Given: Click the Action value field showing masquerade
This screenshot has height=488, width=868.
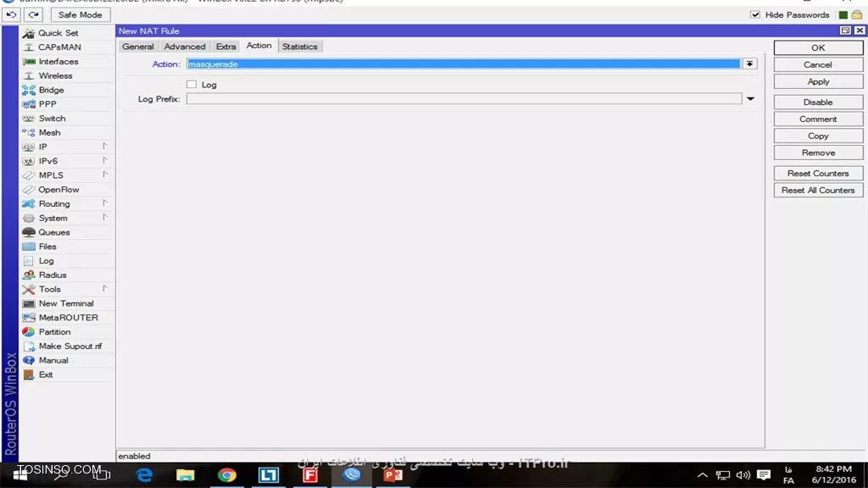Looking at the screenshot, I should [x=464, y=64].
